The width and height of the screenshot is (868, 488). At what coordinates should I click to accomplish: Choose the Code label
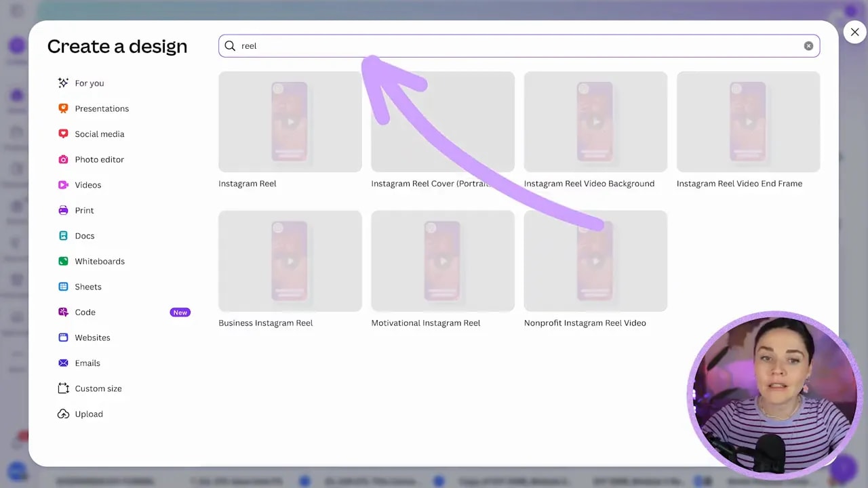85,312
